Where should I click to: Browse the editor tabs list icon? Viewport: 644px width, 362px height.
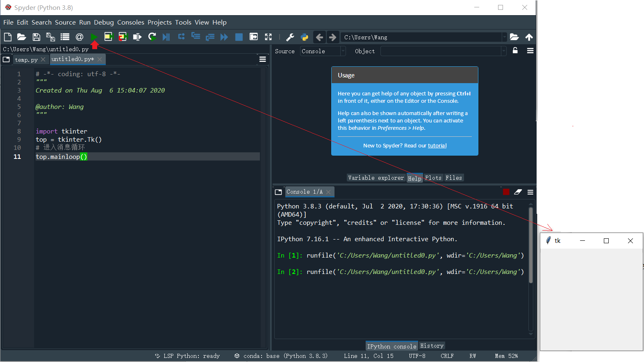click(6, 59)
